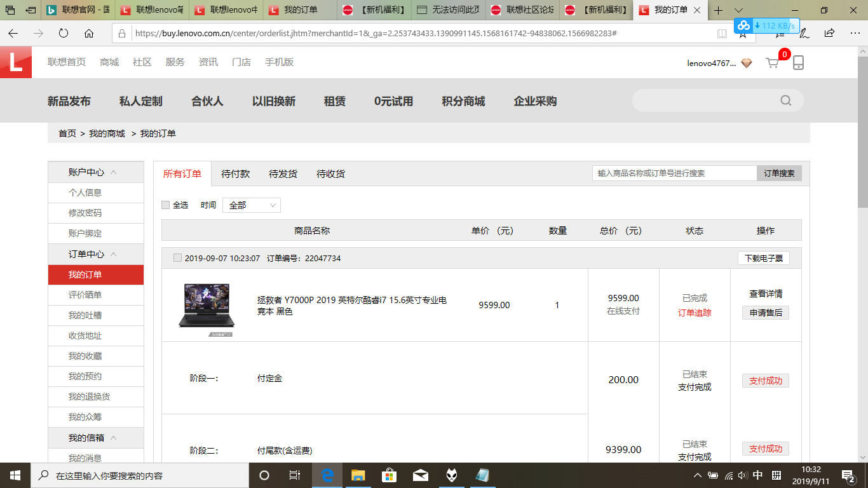Click 支付成功 button in 阶段一 row
The height and width of the screenshot is (488, 868).
[x=766, y=381]
